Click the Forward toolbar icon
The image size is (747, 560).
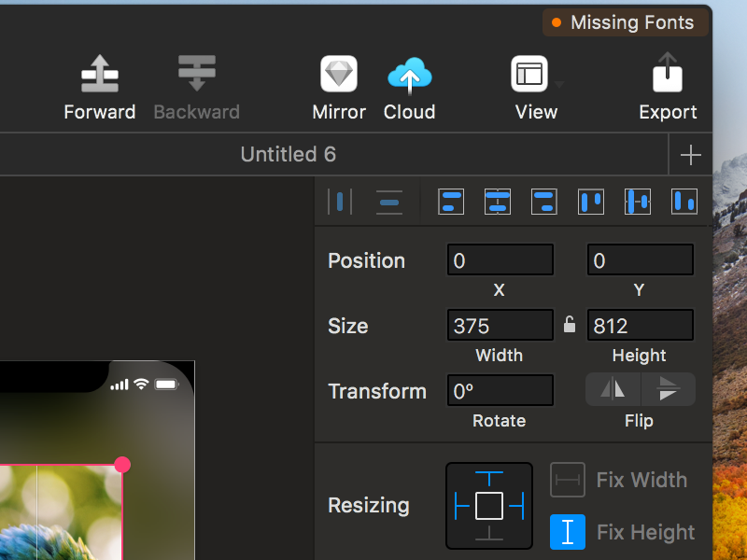point(100,74)
